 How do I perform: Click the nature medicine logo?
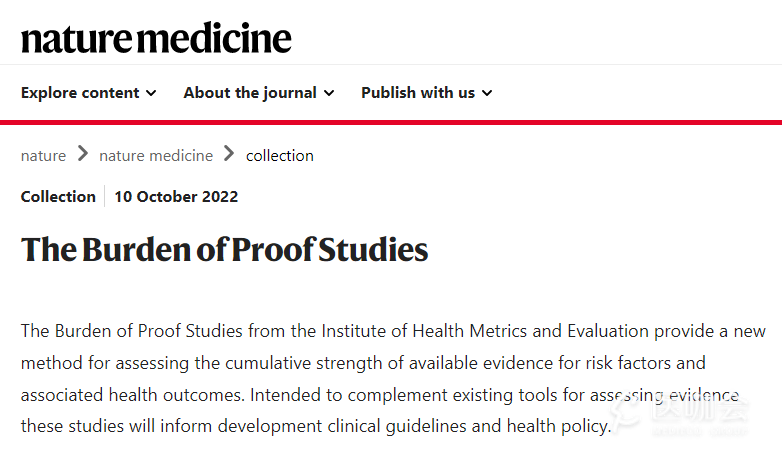(x=156, y=38)
